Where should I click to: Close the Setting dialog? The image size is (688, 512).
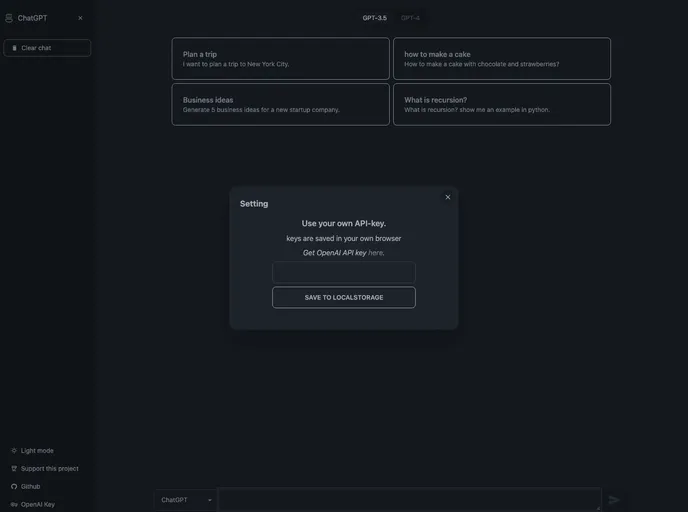448,197
